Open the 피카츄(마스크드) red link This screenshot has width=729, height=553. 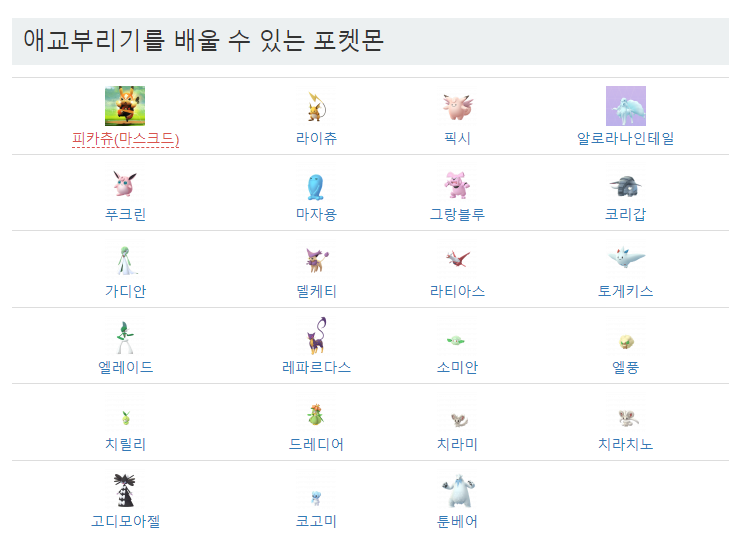click(126, 139)
